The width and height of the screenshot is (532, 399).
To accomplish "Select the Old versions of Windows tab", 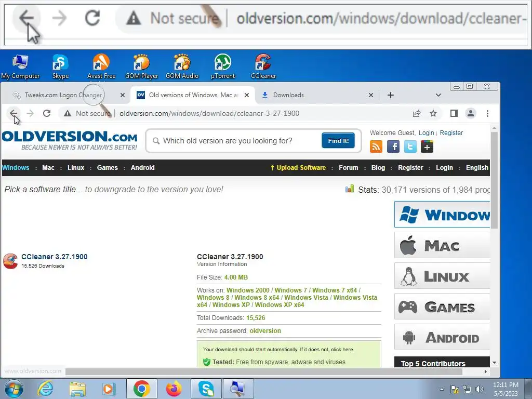I will 194,95.
